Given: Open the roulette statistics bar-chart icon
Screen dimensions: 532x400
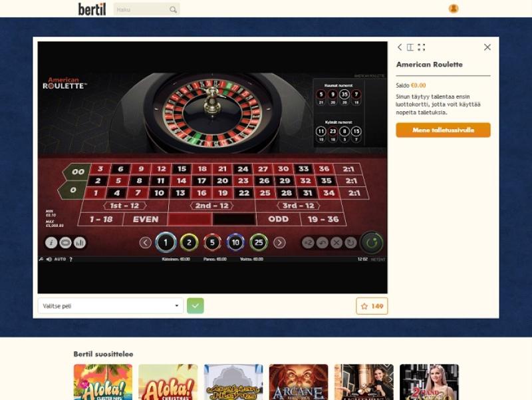Looking at the screenshot, I should coord(80,243).
